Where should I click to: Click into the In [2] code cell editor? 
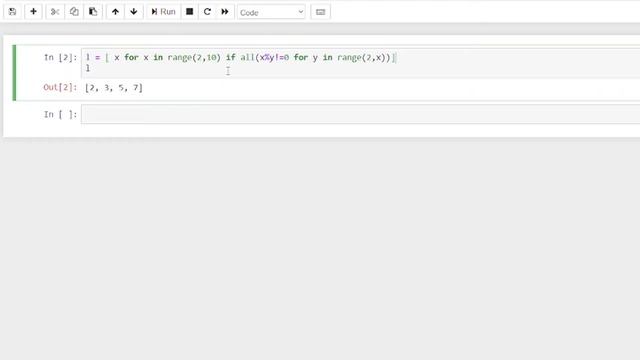click(x=360, y=63)
